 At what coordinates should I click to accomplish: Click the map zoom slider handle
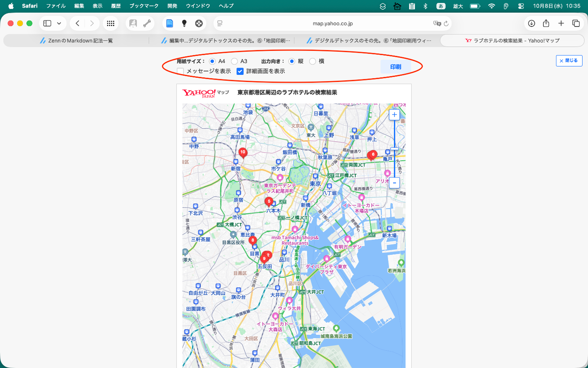[x=394, y=149]
